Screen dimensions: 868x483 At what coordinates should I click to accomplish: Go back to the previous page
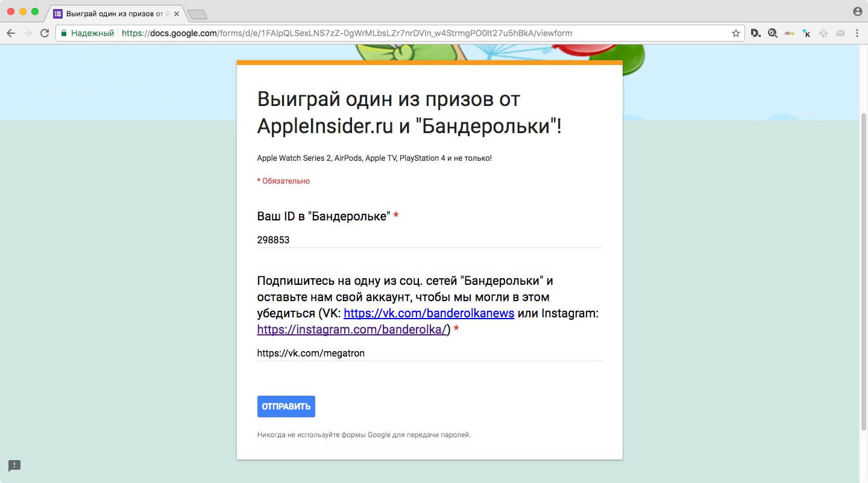click(10, 34)
